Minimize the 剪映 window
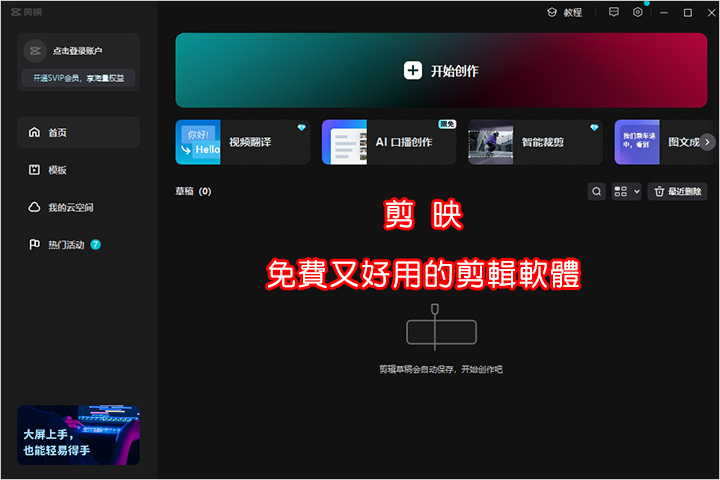Viewport: 720px width, 480px height. [x=664, y=13]
